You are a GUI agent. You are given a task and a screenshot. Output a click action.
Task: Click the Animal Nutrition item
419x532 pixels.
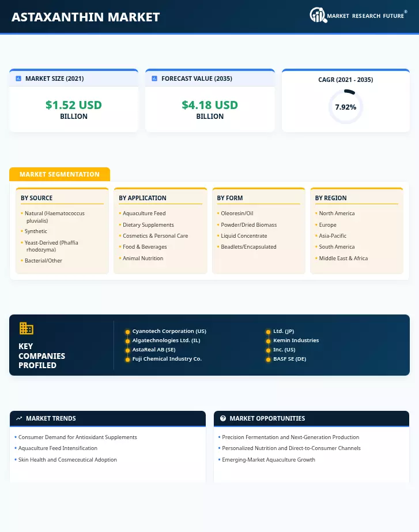click(x=143, y=258)
